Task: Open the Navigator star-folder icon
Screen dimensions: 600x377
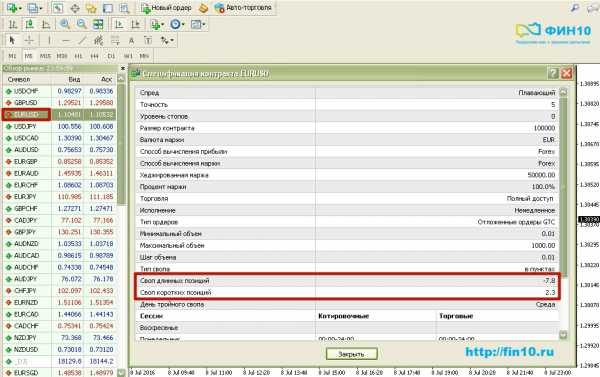Action: click(x=91, y=8)
